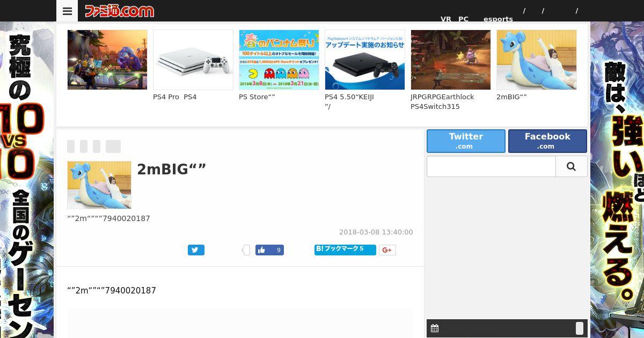The width and height of the screenshot is (644, 338).
Task: Open the white PS4 Pro thumbnail
Action: pyautogui.click(x=193, y=60)
